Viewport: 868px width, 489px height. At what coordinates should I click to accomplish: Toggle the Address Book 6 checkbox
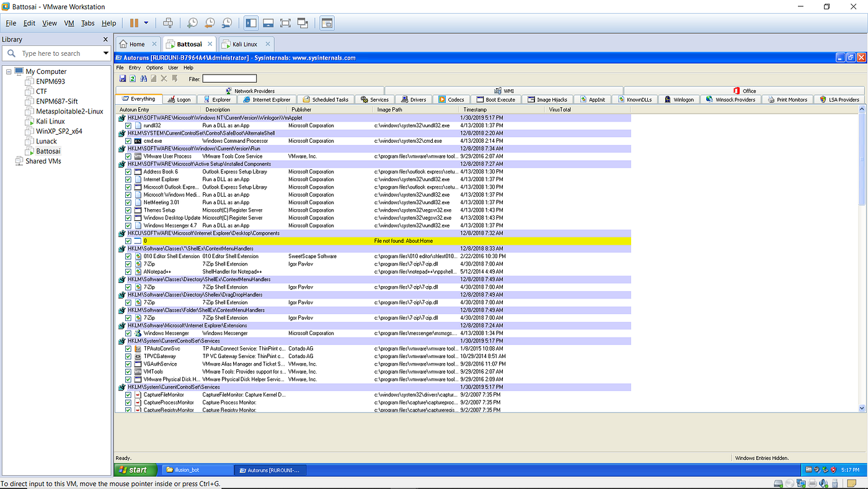[128, 172]
